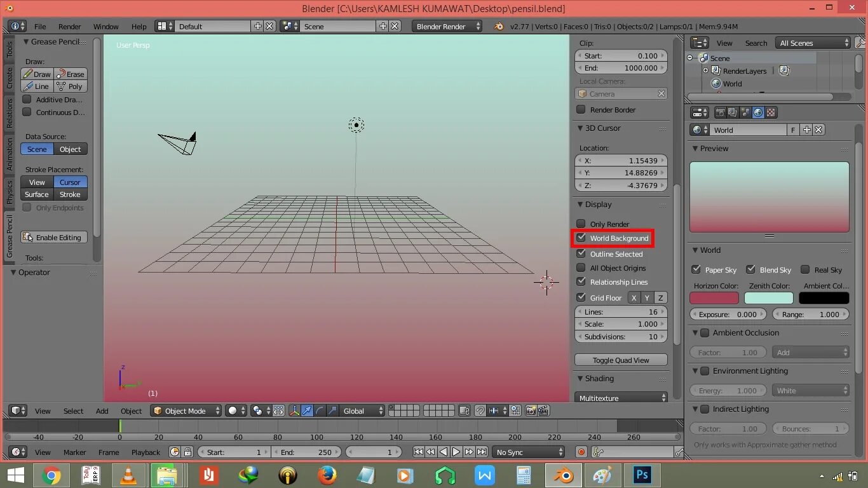Play the animation forward
Screen dimensions: 868x488
(456, 452)
